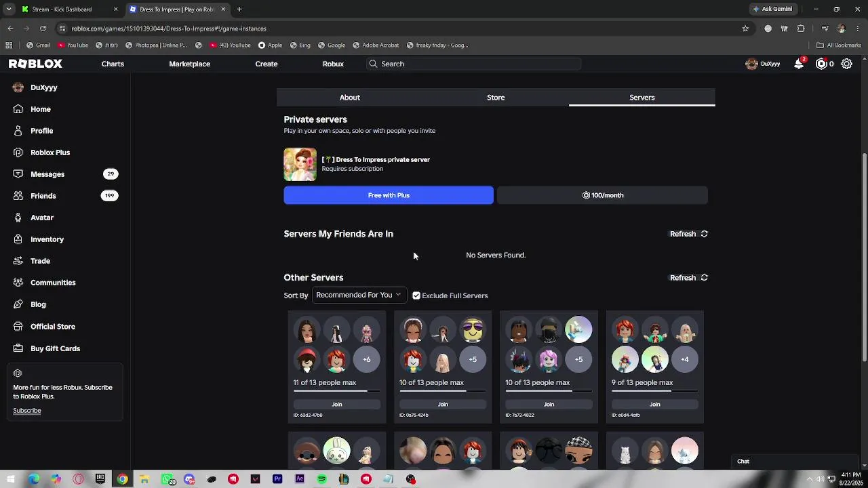Screen dimensions: 868x488
Task: Click the 100/month private server button
Action: [x=603, y=195]
